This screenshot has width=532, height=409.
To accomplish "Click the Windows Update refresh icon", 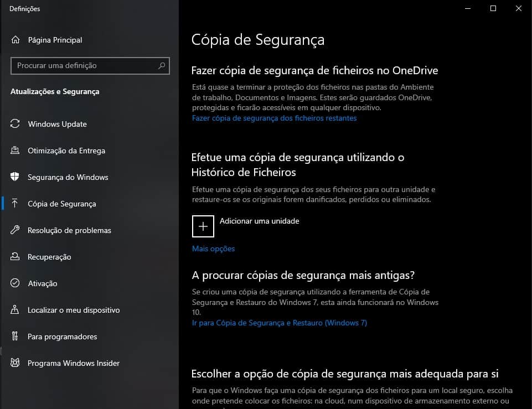I will [16, 124].
